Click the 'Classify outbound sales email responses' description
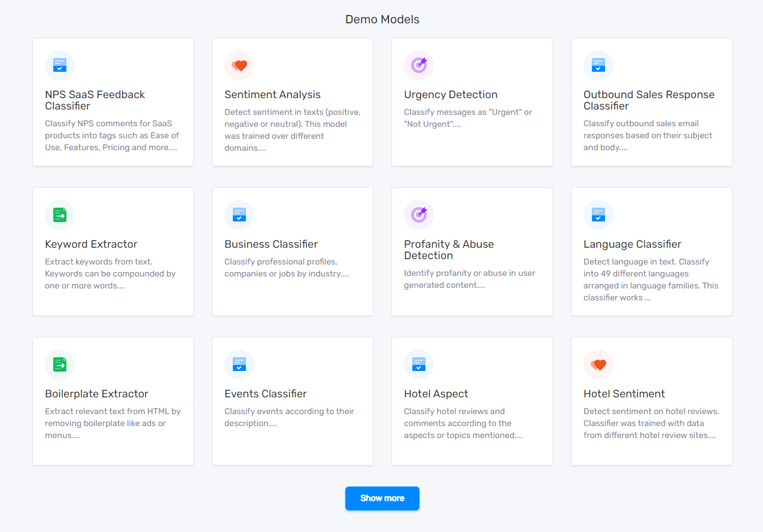763x532 pixels. pos(648,136)
